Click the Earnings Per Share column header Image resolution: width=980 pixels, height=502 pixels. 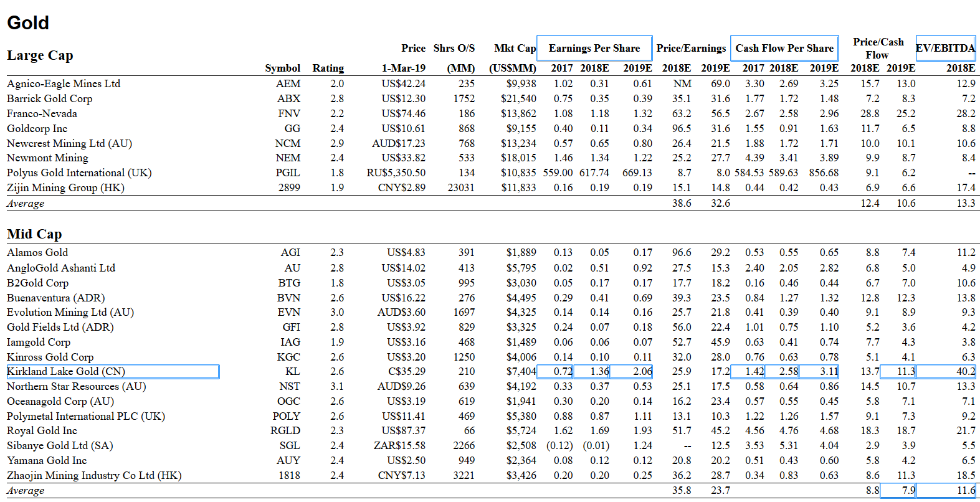click(594, 48)
